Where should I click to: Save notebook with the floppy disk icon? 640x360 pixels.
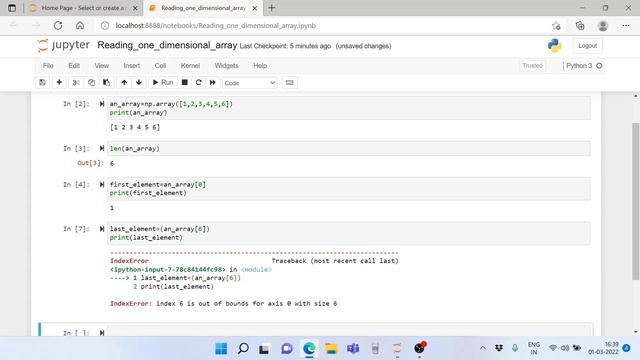(42, 82)
